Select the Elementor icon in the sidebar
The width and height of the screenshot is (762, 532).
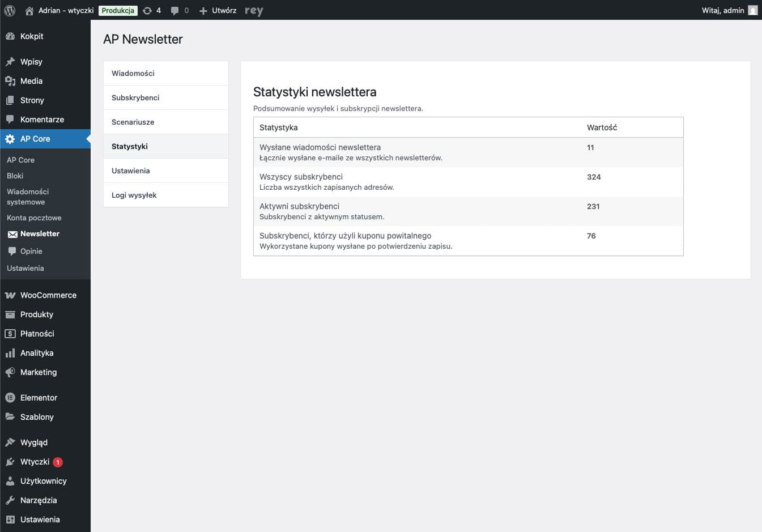click(x=10, y=397)
